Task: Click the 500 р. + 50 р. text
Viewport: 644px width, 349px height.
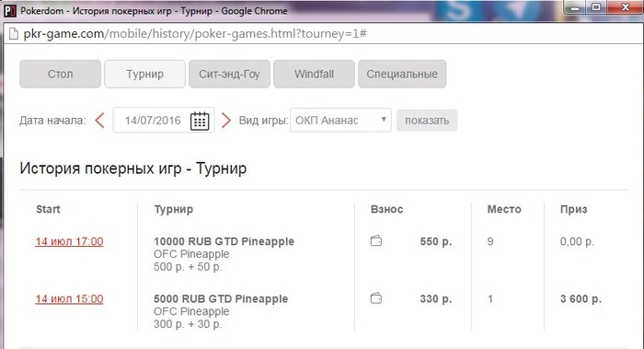Action: [188, 267]
